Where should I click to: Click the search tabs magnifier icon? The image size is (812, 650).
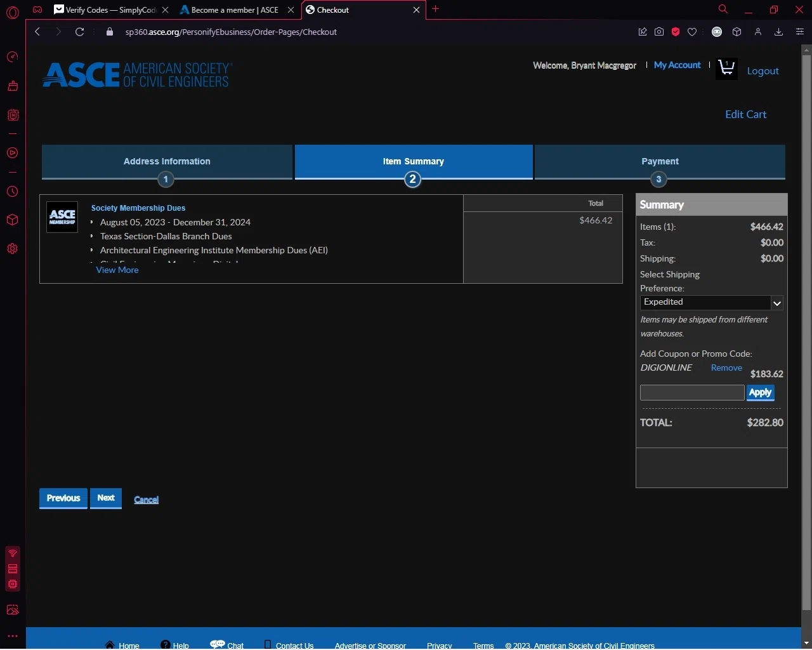point(723,10)
